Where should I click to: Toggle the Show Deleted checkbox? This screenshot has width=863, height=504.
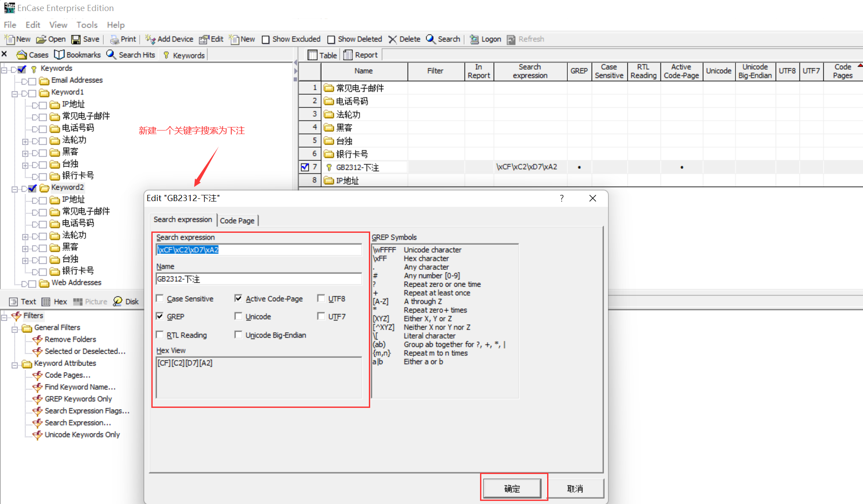(x=331, y=40)
